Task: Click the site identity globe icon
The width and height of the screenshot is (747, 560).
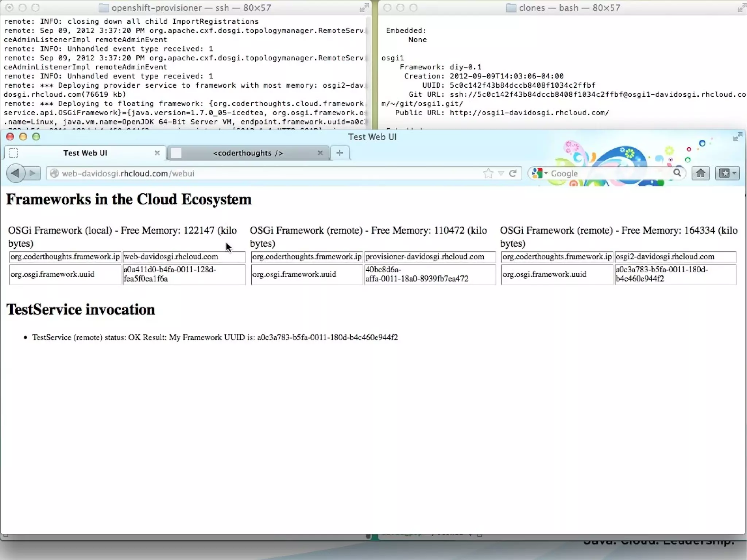Action: [x=54, y=173]
